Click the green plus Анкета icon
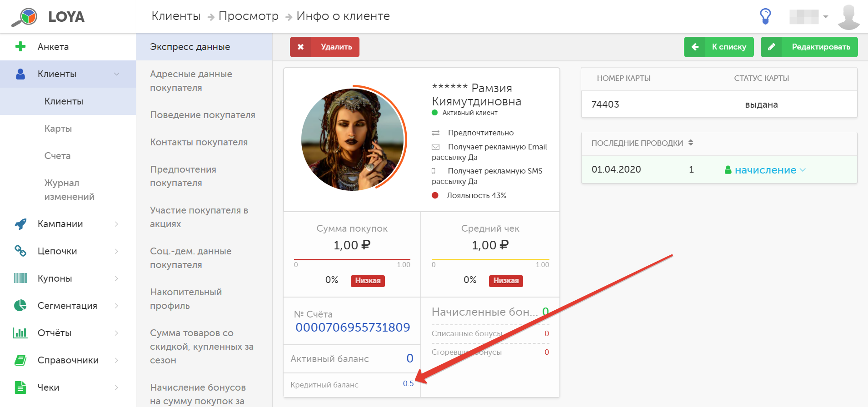 20,46
